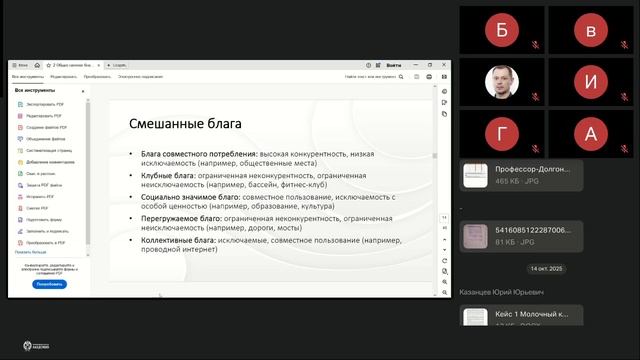The height and width of the screenshot is (360, 640).
Task: Click the document vertical scrollbar thumb
Action: coord(435,156)
